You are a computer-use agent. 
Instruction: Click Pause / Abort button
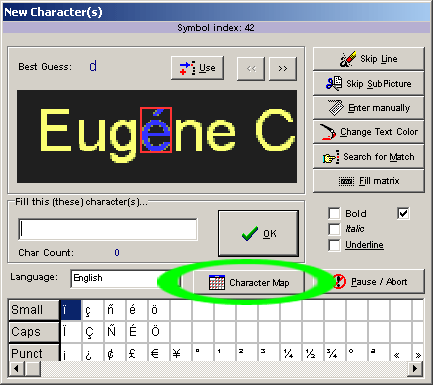(373, 282)
